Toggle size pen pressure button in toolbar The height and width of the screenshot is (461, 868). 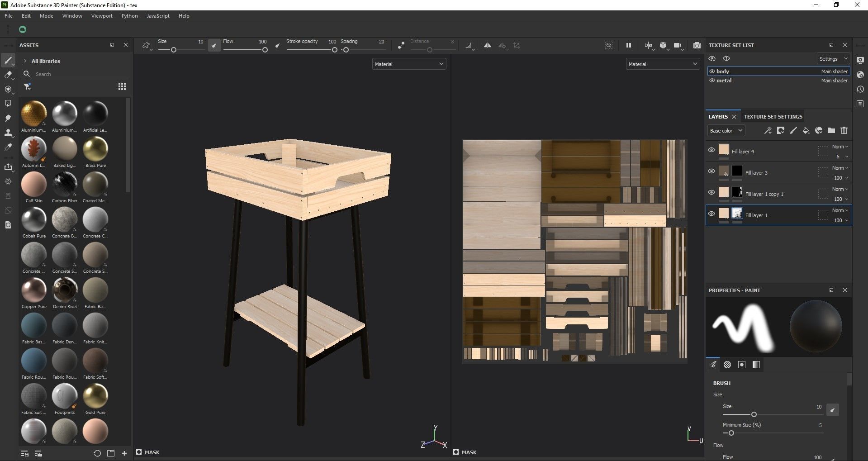click(x=214, y=45)
